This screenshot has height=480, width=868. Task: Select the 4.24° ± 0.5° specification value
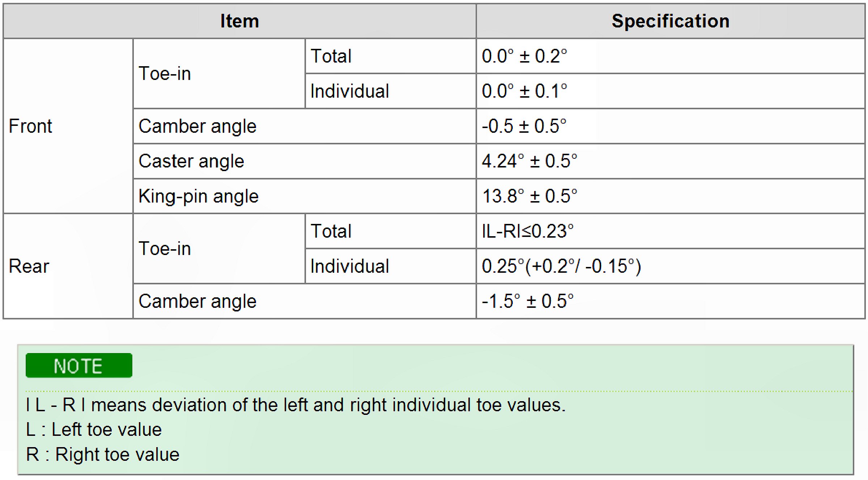point(529,161)
